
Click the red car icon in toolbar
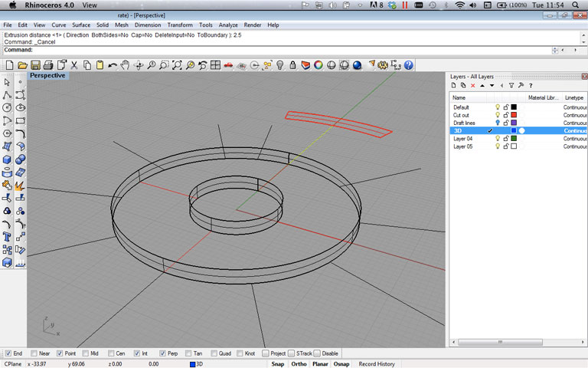(x=228, y=65)
